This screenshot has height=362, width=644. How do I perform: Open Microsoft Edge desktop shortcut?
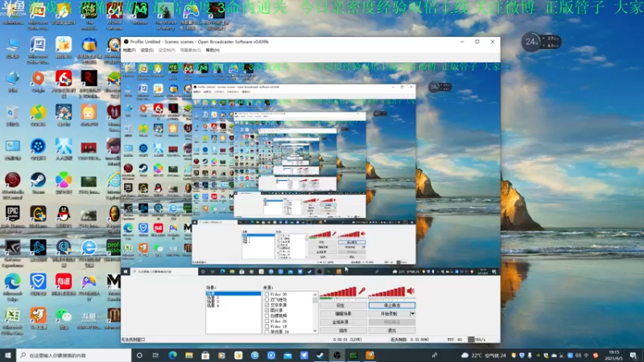tap(13, 286)
